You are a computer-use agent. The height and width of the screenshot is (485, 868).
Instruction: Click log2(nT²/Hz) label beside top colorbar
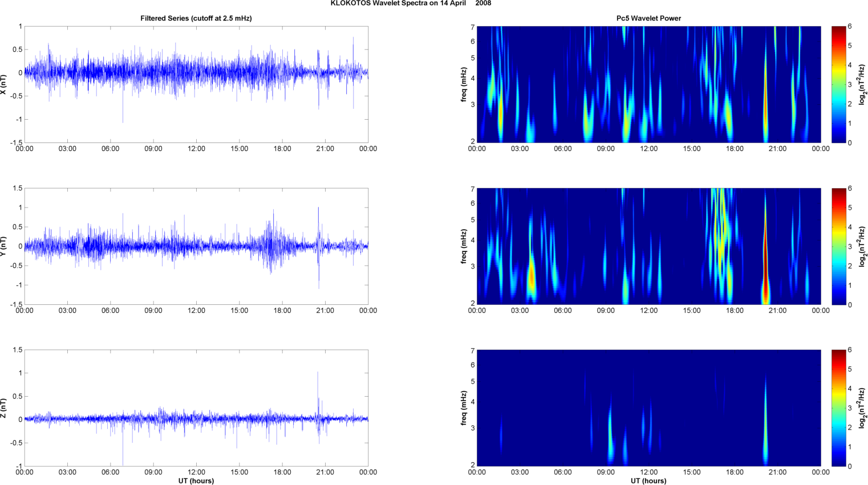click(x=863, y=84)
